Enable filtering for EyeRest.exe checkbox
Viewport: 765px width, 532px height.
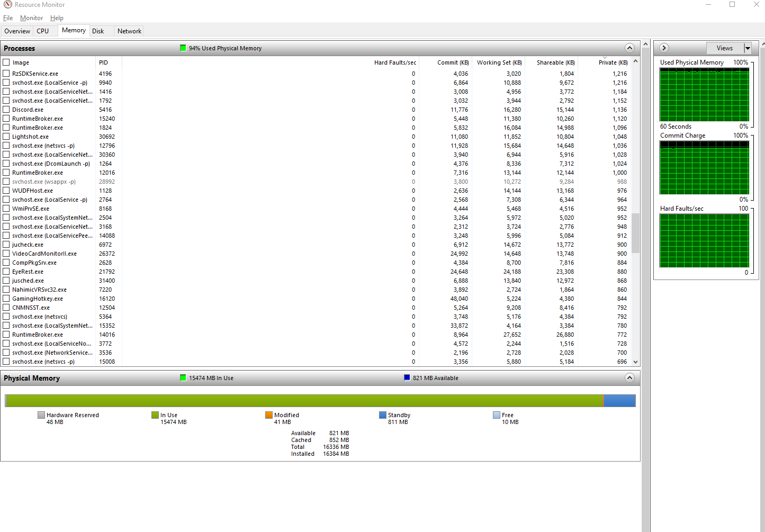(6, 272)
